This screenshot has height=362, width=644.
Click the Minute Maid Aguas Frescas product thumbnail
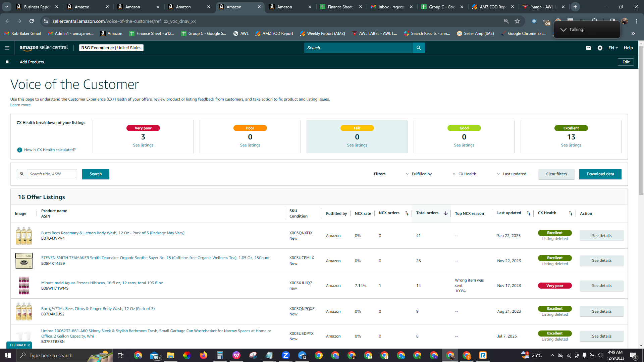(x=24, y=286)
